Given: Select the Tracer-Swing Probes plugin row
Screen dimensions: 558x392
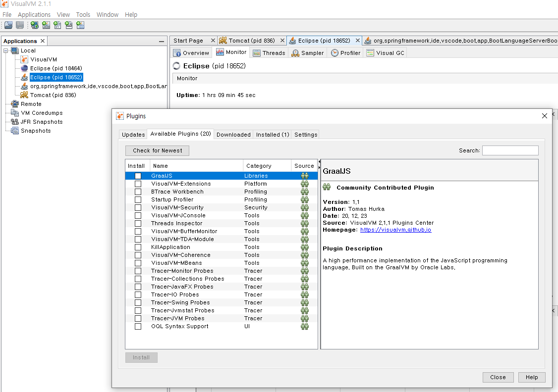Looking at the screenshot, I should click(x=222, y=302).
